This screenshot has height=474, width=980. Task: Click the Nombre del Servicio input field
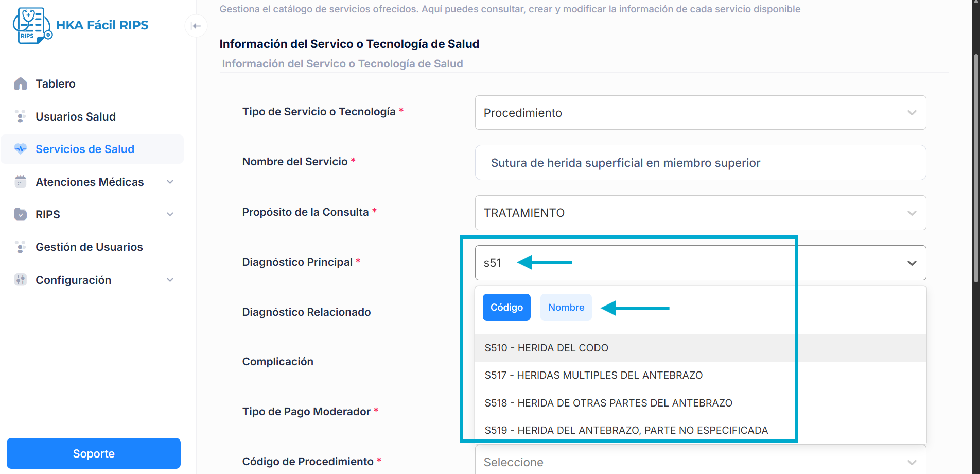point(700,163)
